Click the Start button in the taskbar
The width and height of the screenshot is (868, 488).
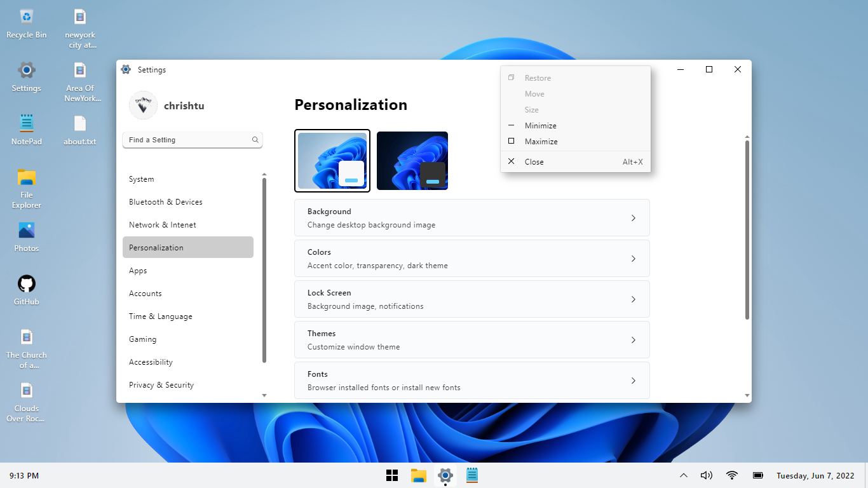coord(392,475)
